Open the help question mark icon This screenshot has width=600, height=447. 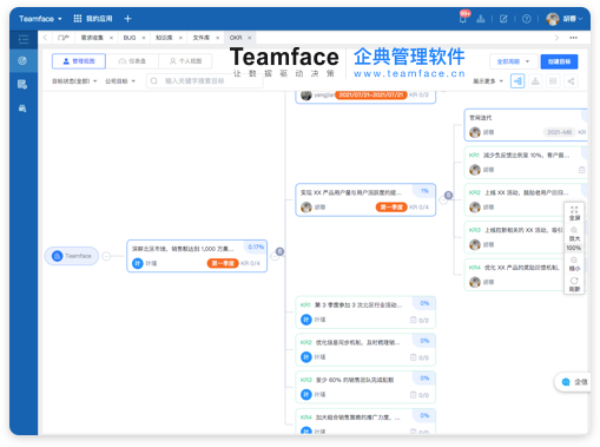pyautogui.click(x=527, y=18)
